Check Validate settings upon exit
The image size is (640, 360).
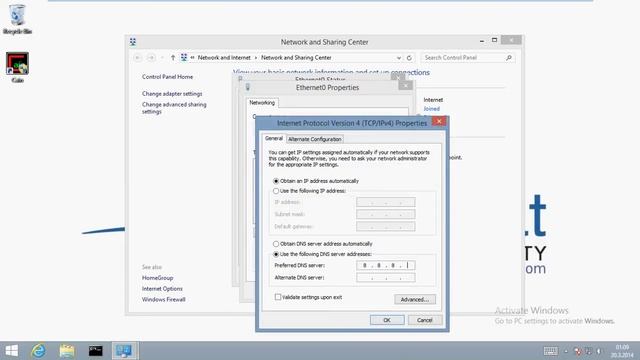tap(278, 297)
